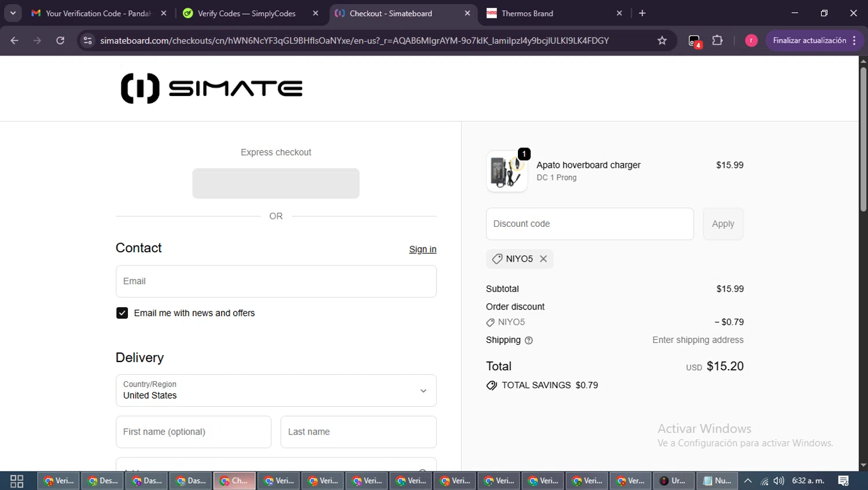Close the Verify Codes — SimplyCodes tab
Screen dimensions: 868x490
pyautogui.click(x=315, y=13)
